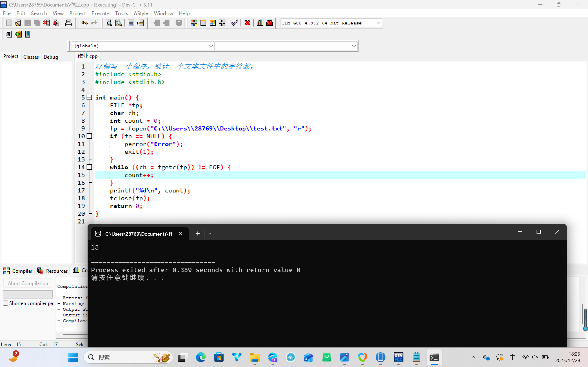Click the Insert bookmark icon with green plus
588x367 pixels.
coord(18,34)
